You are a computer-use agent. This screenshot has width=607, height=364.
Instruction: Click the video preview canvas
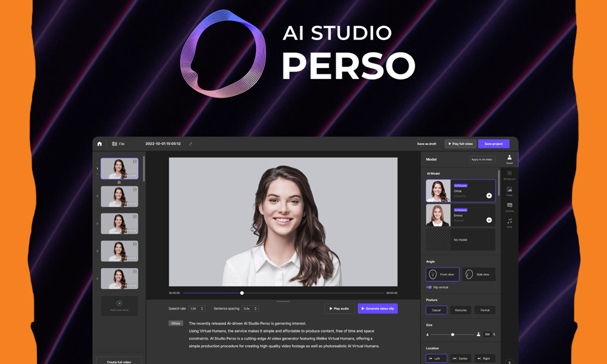(x=283, y=221)
